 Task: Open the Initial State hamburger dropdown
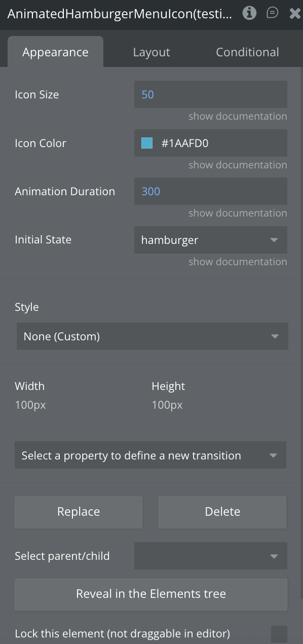coord(211,240)
